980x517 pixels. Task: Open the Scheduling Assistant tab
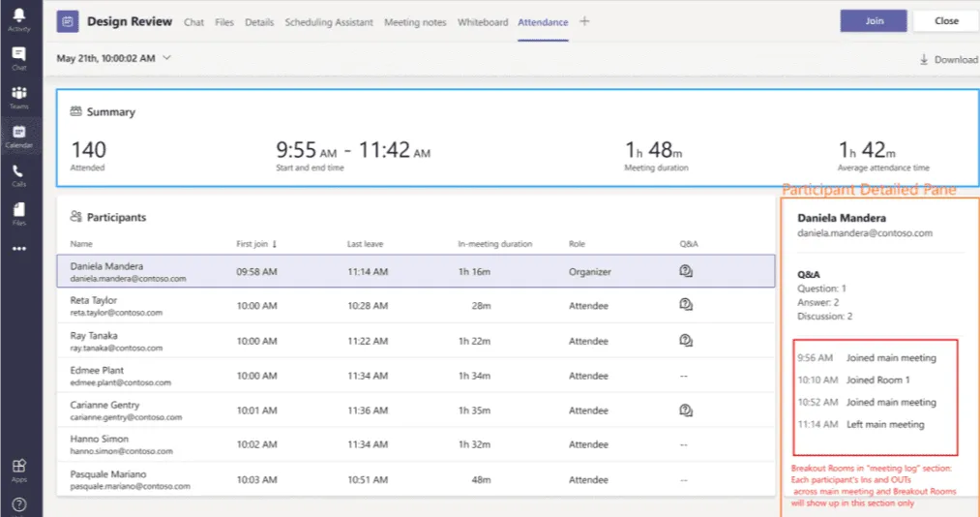tap(329, 22)
